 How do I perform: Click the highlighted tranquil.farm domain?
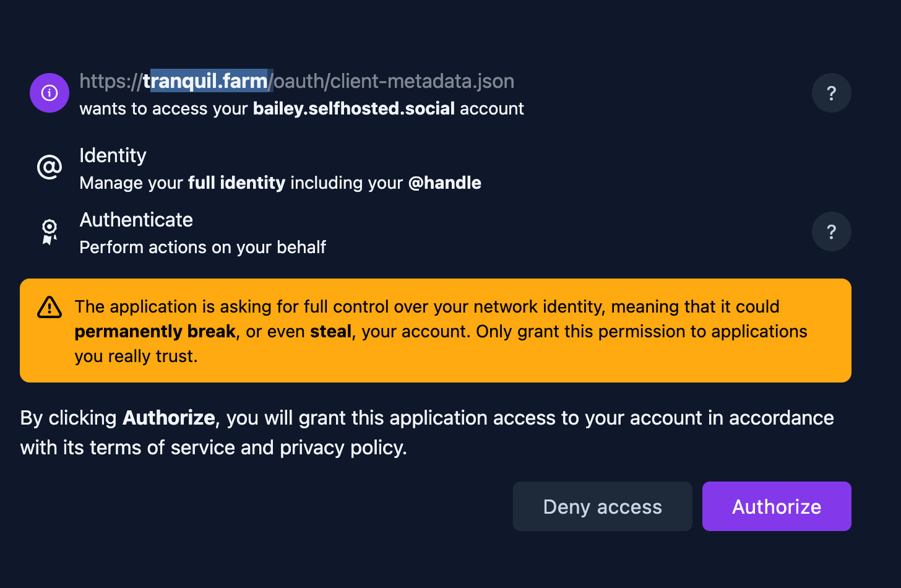pos(205,81)
